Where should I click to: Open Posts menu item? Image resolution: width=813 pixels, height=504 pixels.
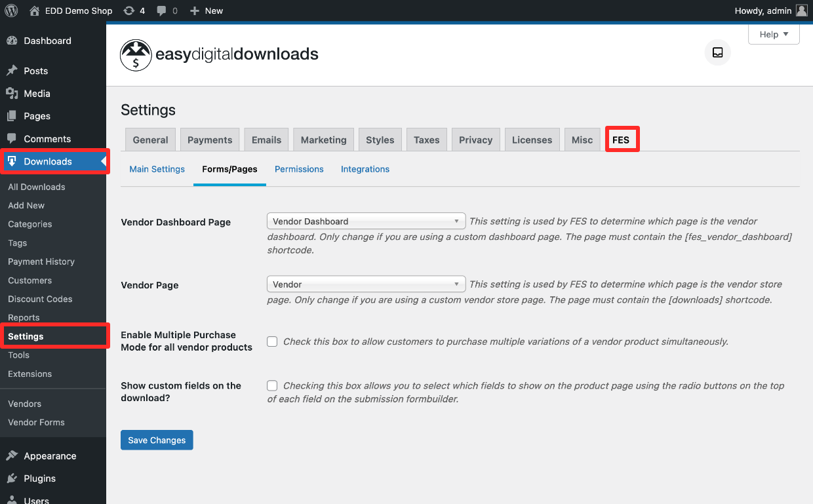[53, 71]
